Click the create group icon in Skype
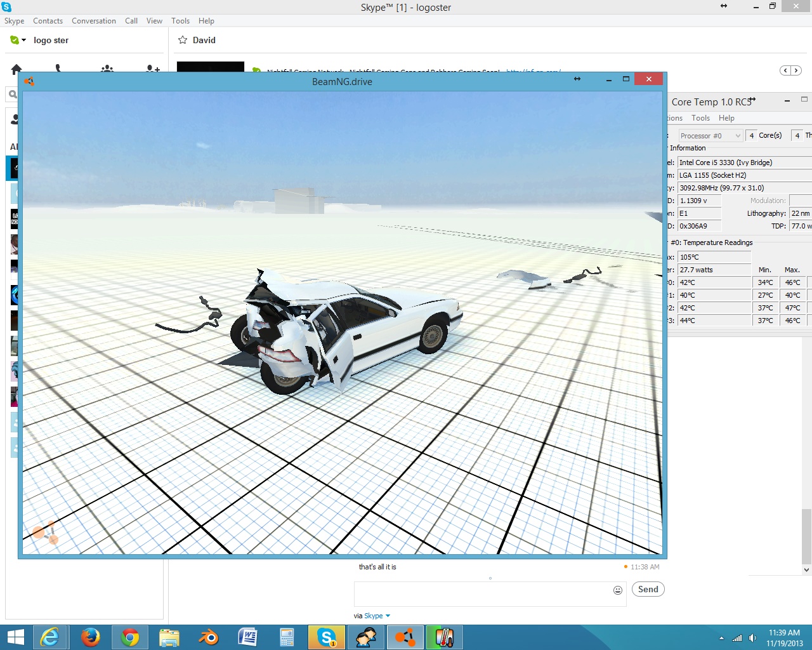 [x=107, y=69]
